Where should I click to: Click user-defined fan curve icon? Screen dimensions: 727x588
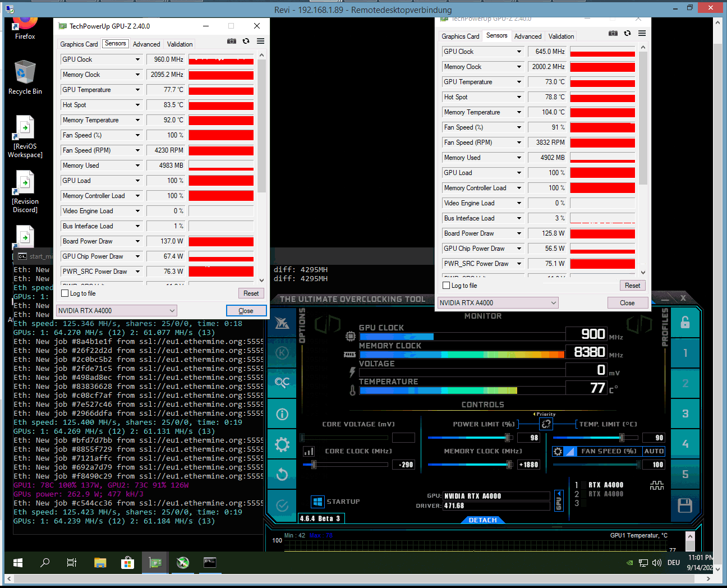[570, 451]
